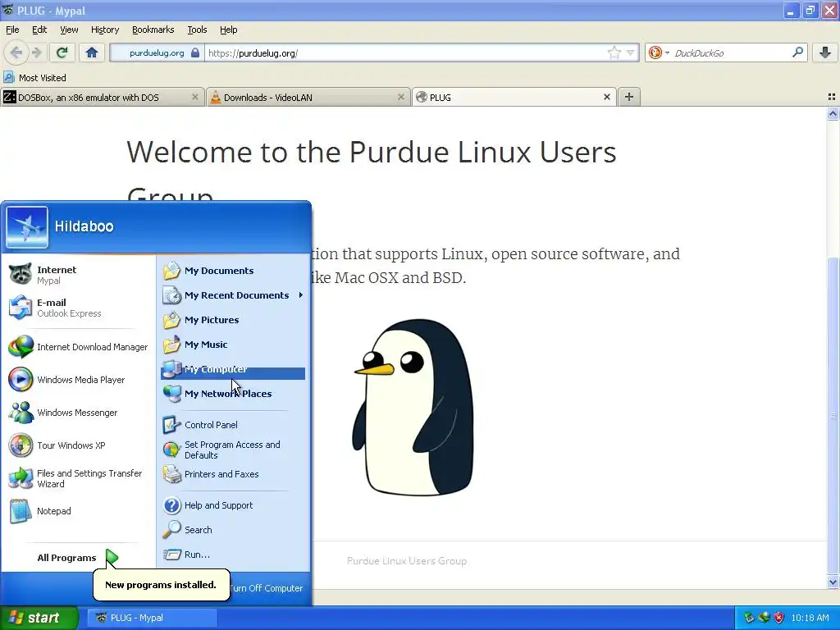Open the Edit menu

tap(39, 30)
